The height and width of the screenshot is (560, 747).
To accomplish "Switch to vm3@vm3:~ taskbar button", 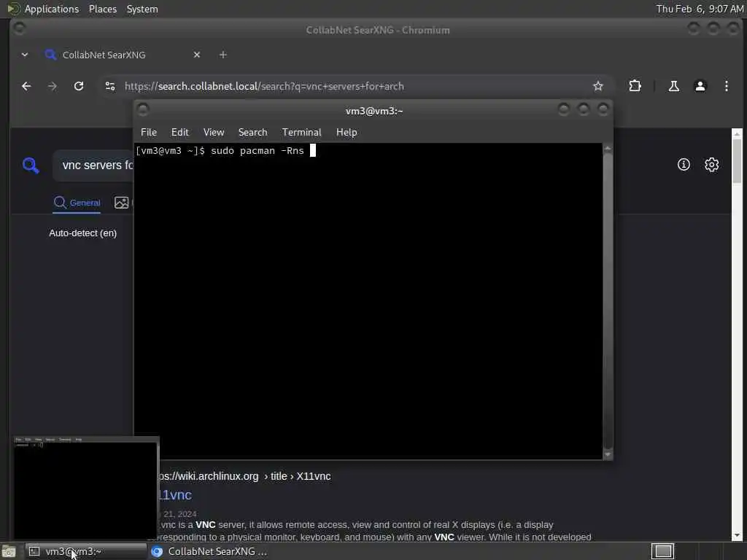I will tap(86, 551).
